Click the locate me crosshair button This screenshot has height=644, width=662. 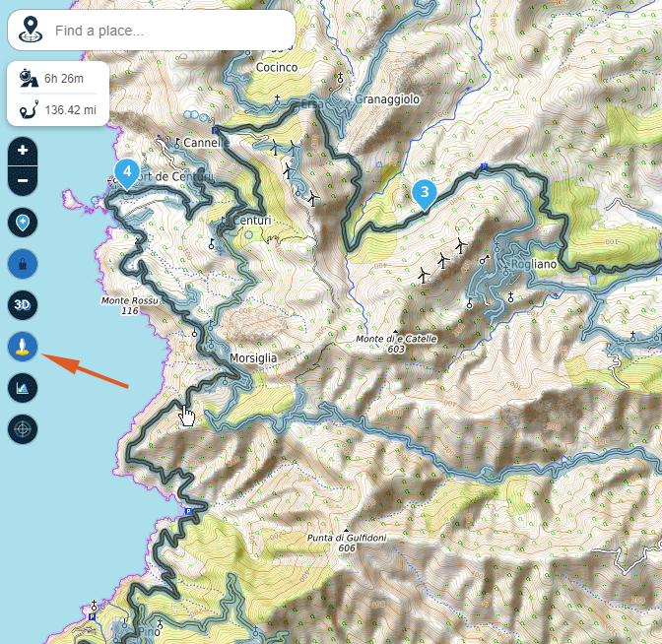pyautogui.click(x=23, y=428)
